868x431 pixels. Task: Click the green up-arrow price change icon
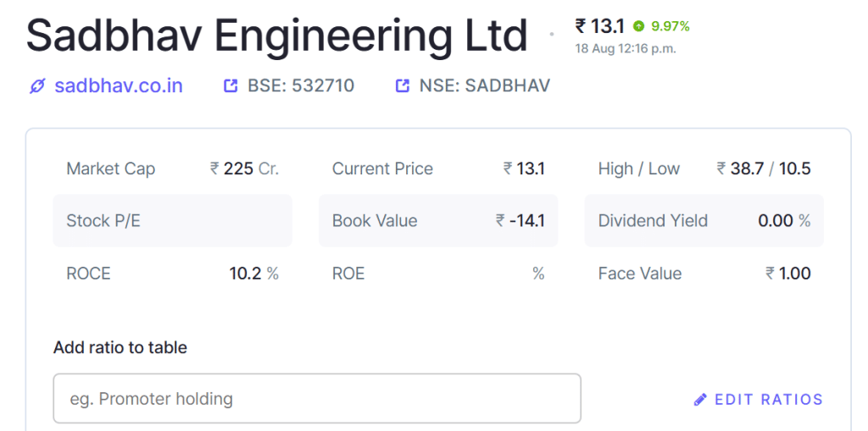click(639, 26)
